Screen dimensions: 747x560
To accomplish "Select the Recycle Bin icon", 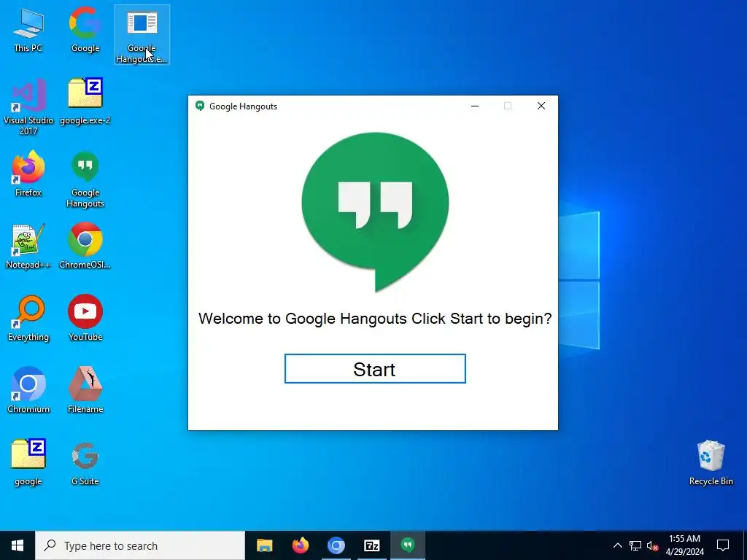I will (x=711, y=463).
